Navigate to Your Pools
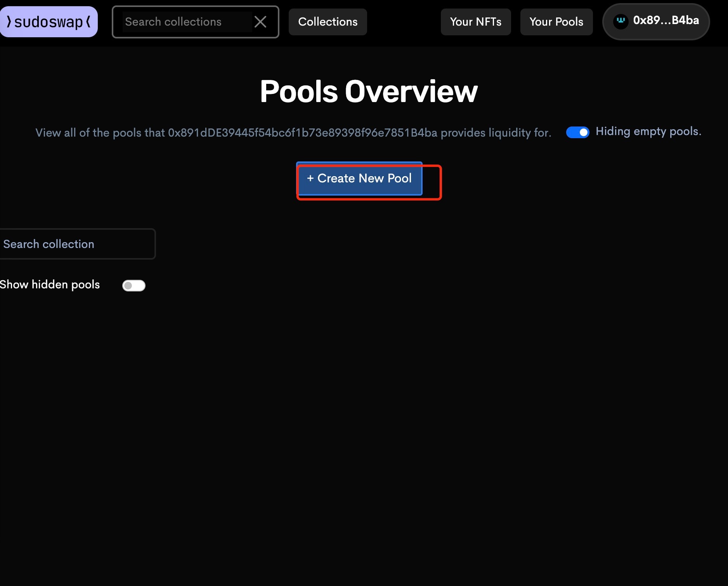728x586 pixels. pyautogui.click(x=556, y=22)
